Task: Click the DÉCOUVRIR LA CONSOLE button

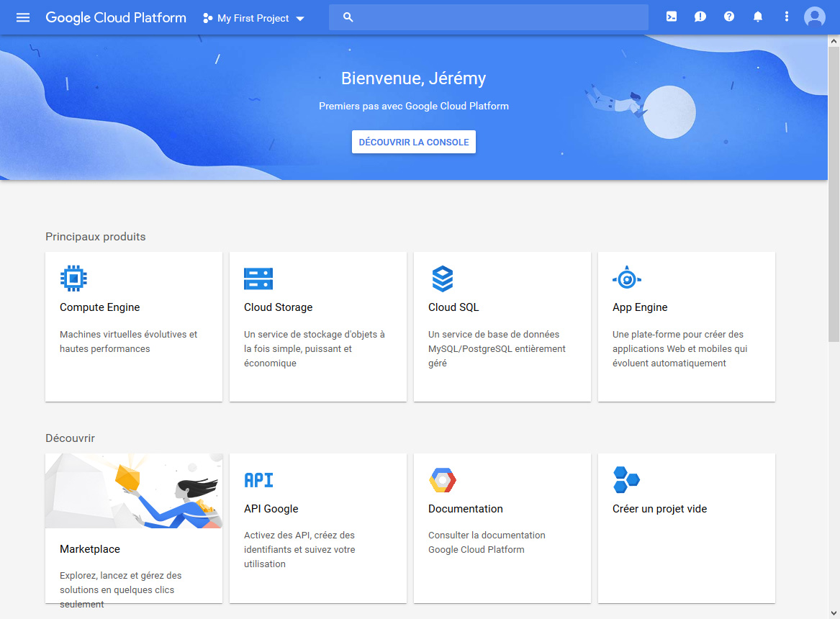Action: 414,142
